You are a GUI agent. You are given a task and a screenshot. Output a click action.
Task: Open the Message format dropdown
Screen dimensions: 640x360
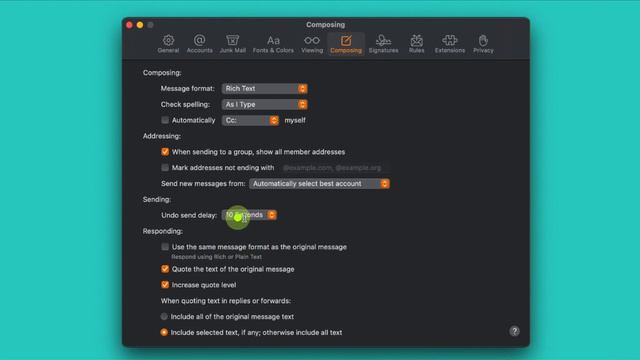264,89
